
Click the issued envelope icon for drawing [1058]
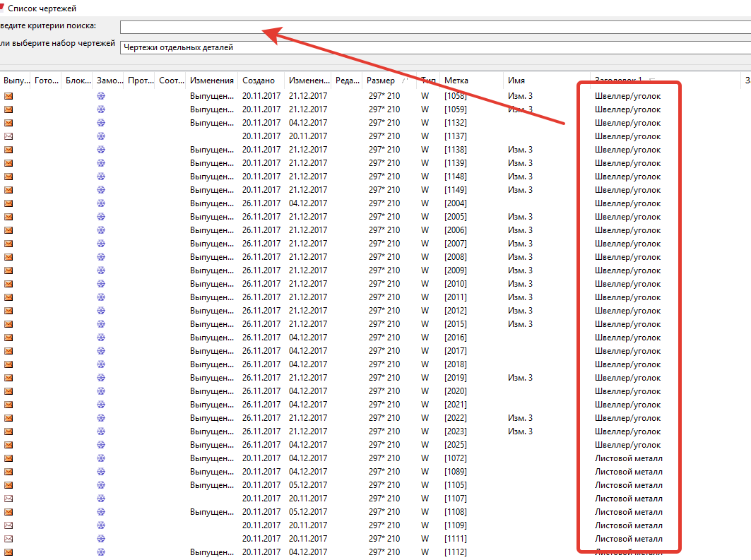[8, 96]
